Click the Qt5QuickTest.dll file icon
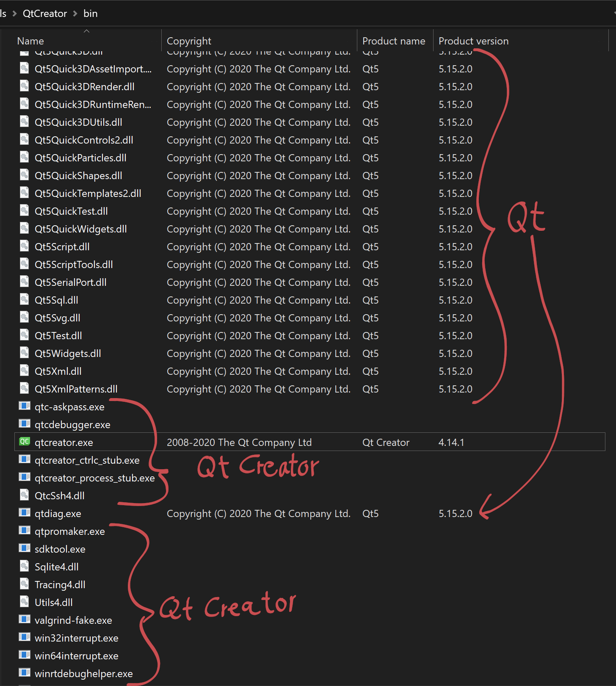Viewport: 616px width, 686px height. (x=25, y=210)
